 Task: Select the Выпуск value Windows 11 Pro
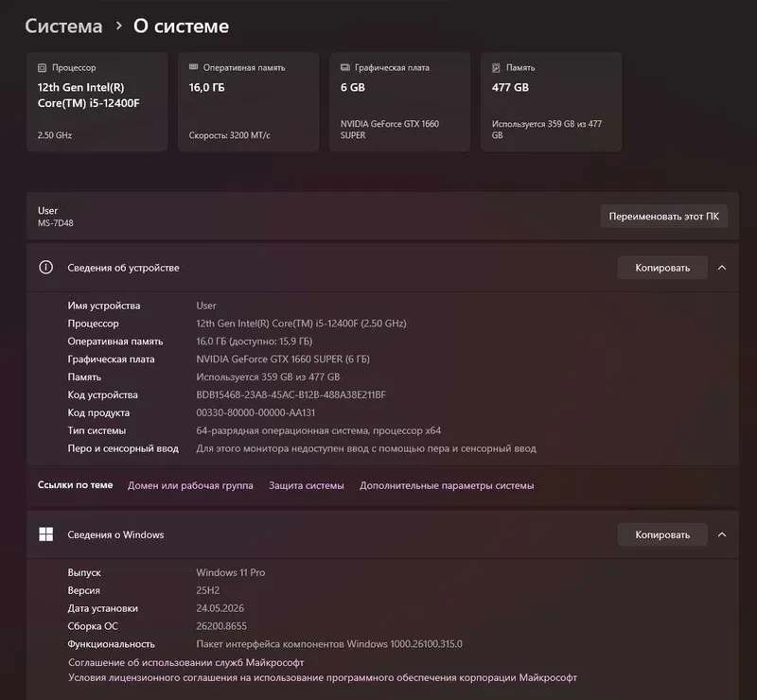230,572
